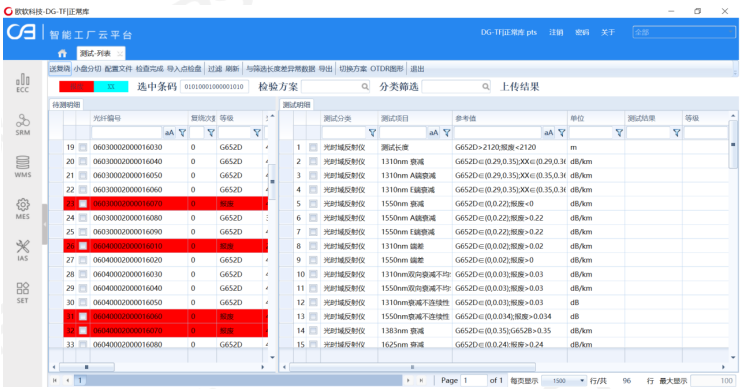Tick checkbox for fiber 06030002000016090
Image resolution: width=742 pixels, height=389 pixels.
pos(83,232)
